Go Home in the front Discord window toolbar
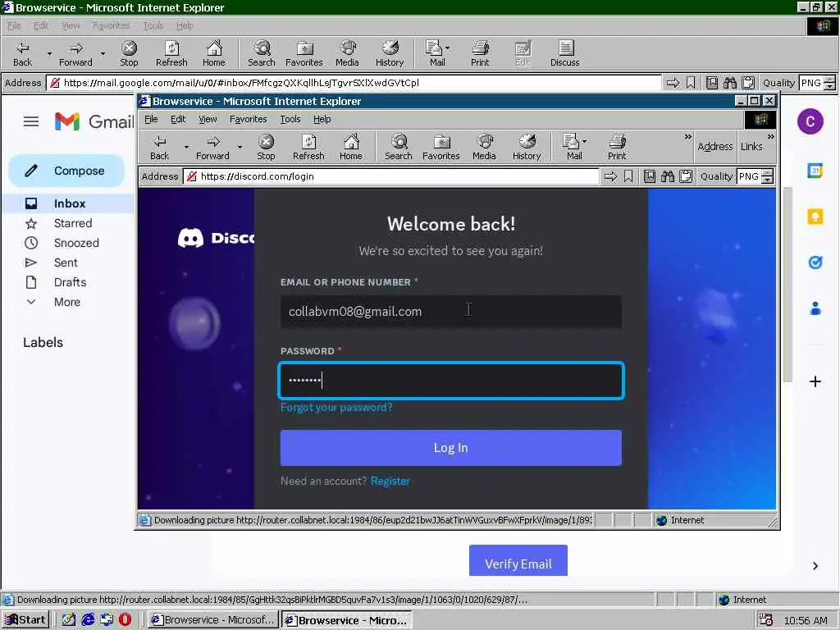This screenshot has width=840, height=630. click(x=351, y=148)
